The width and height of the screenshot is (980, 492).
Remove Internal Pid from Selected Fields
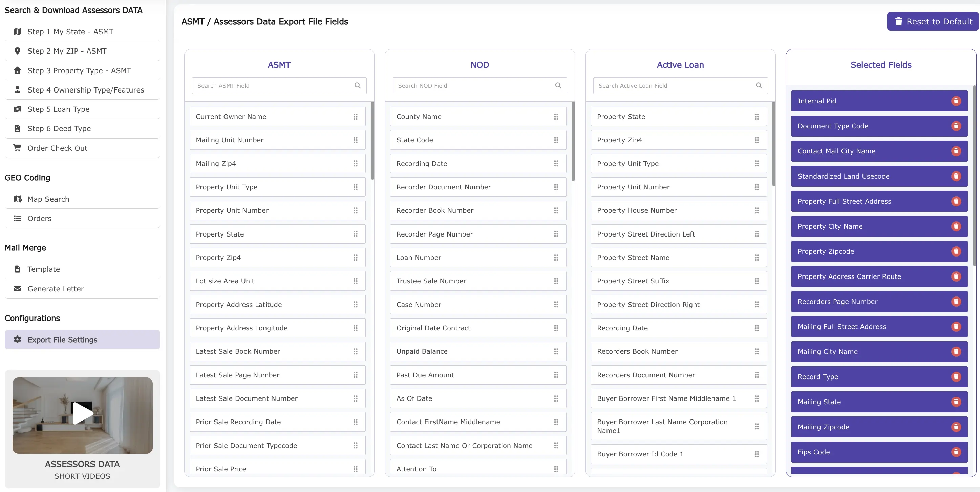(956, 101)
